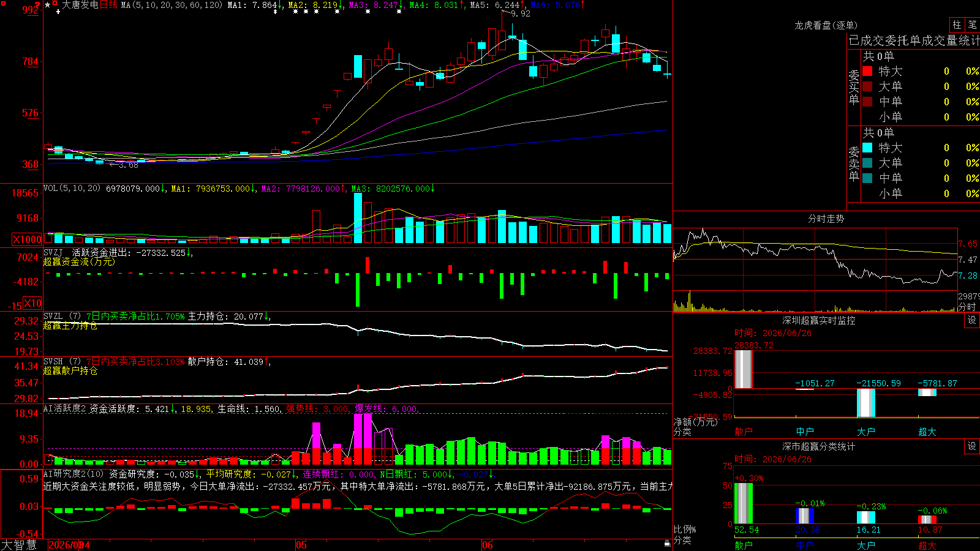
Task: Click the MA5: 6.244 value
Action: [495, 5]
